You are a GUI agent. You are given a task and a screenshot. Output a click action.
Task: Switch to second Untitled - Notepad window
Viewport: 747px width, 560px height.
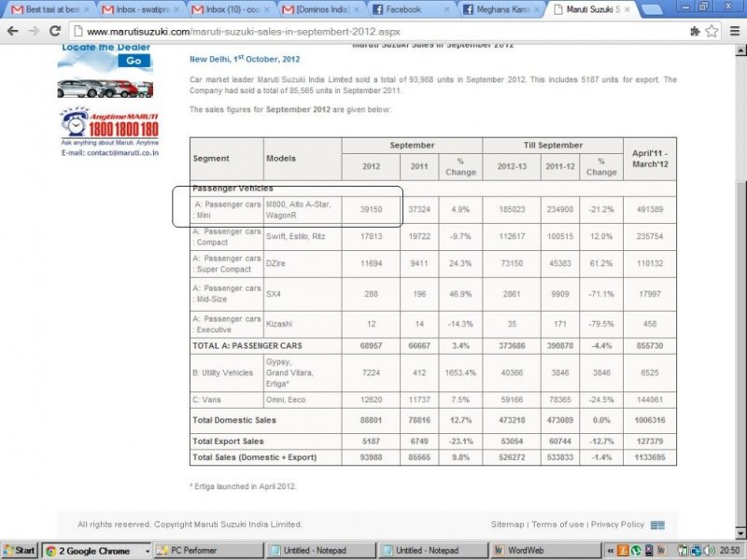433,551
